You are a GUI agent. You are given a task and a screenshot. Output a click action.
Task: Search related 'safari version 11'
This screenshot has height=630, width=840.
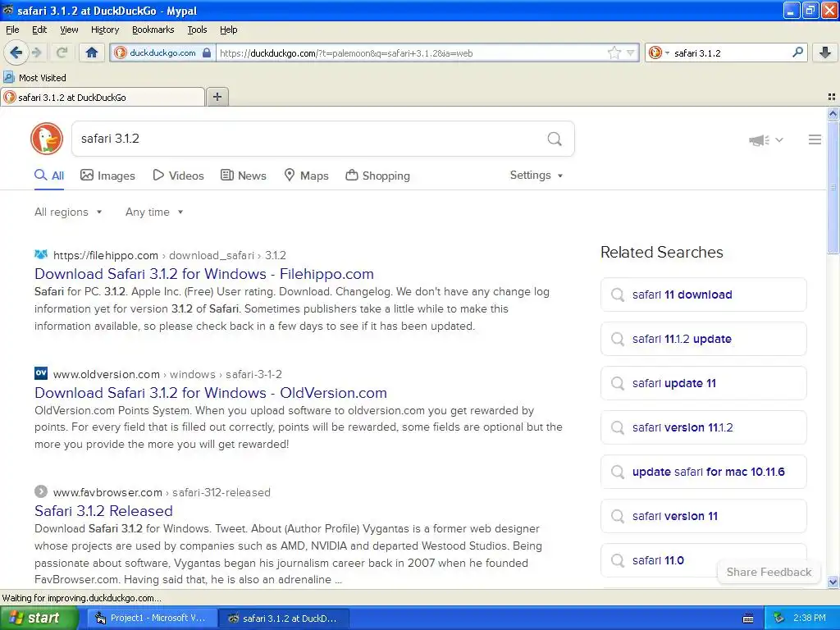pyautogui.click(x=703, y=516)
